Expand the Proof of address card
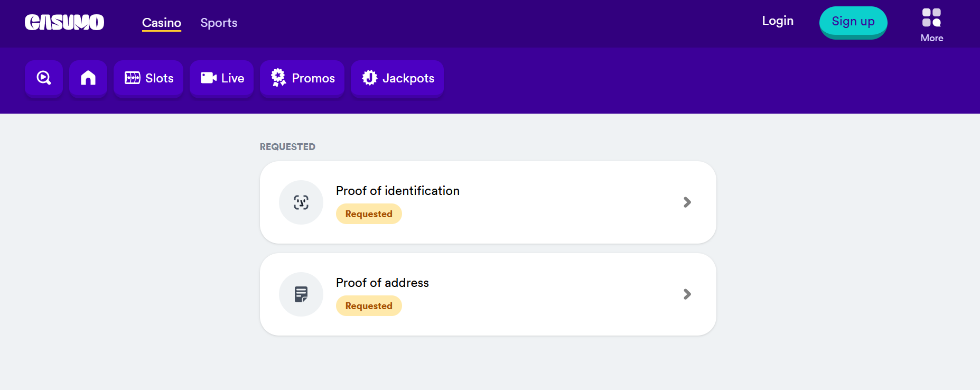 [x=487, y=294]
